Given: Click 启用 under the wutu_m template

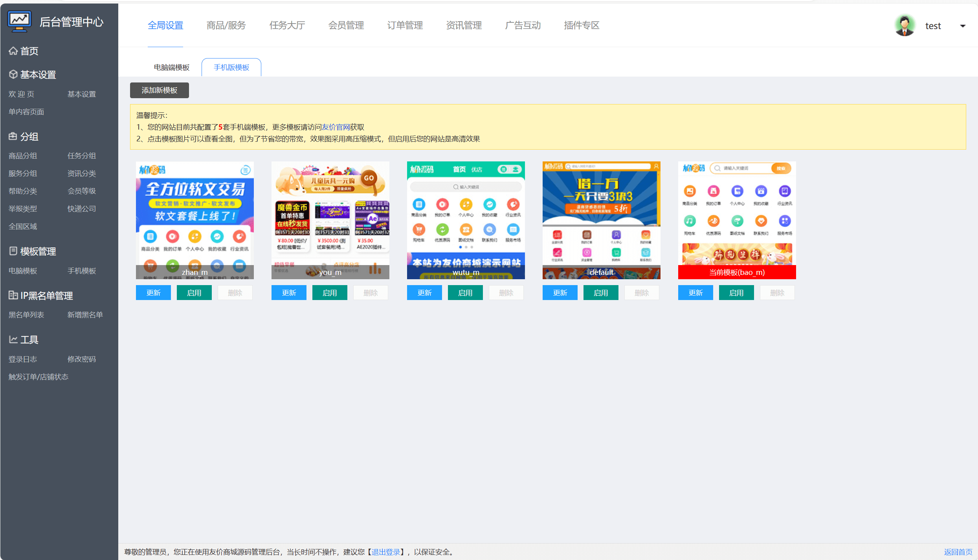Looking at the screenshot, I should (465, 293).
